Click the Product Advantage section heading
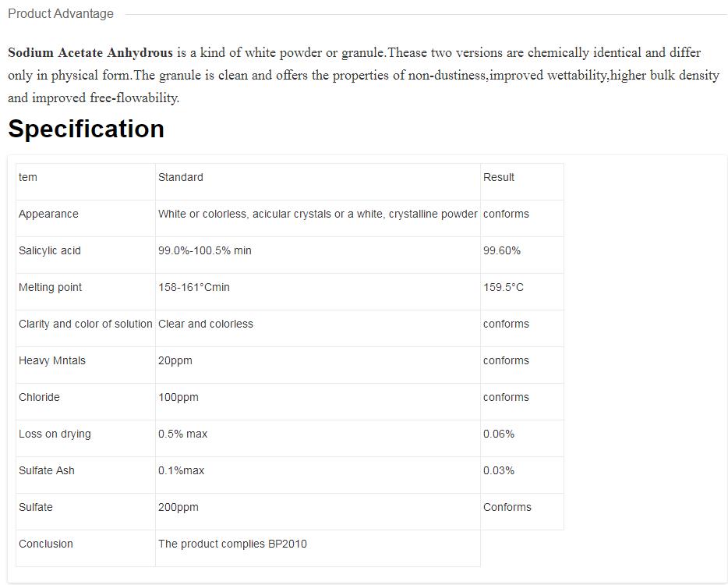Screen dimensions: 728x585 coord(61,14)
